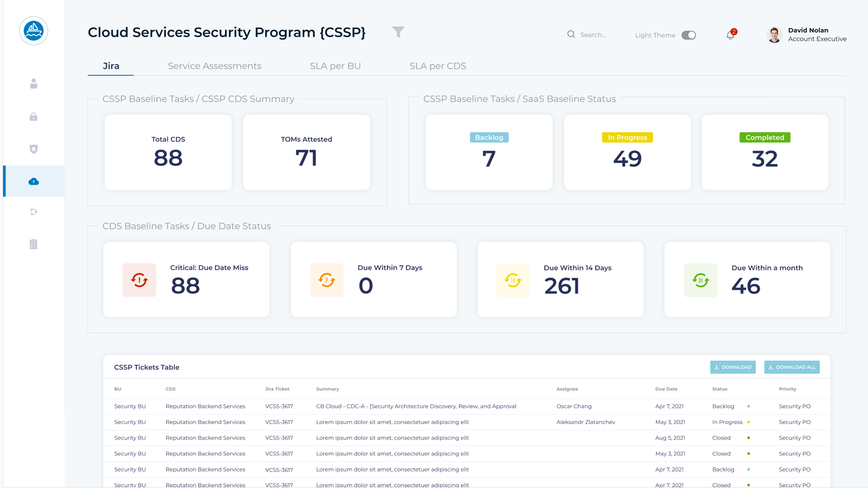Open the SLA per BU tab

click(x=335, y=66)
